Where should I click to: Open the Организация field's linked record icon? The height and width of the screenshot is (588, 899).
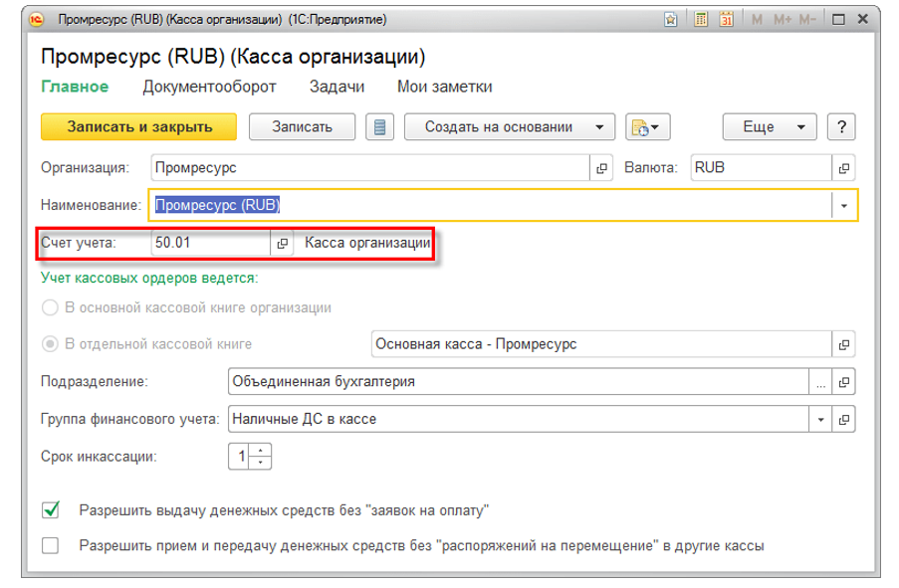601,168
